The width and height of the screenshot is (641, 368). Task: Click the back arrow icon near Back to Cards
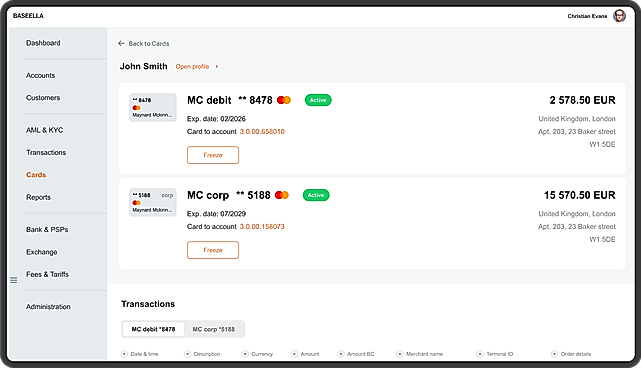(x=121, y=43)
